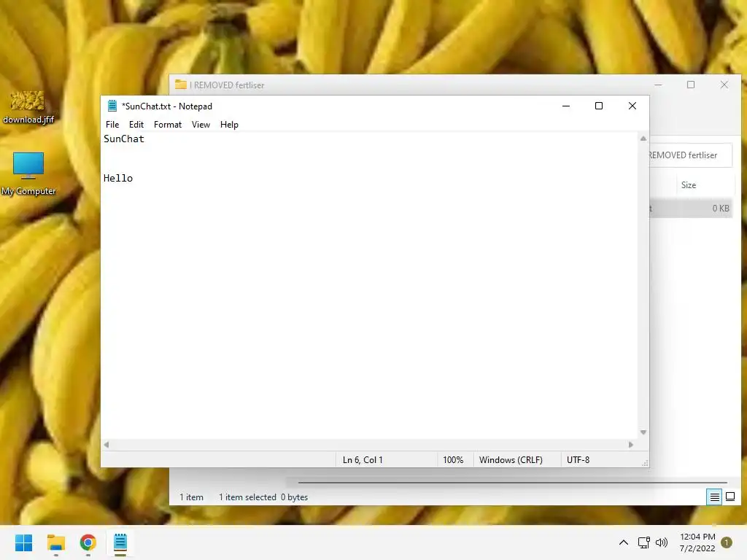The image size is (747, 560).
Task: Select download.jfif desktop icon
Action: click(28, 107)
